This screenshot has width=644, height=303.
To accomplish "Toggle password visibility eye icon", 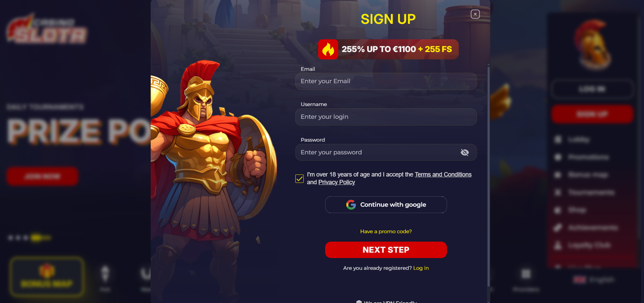I will 464,152.
